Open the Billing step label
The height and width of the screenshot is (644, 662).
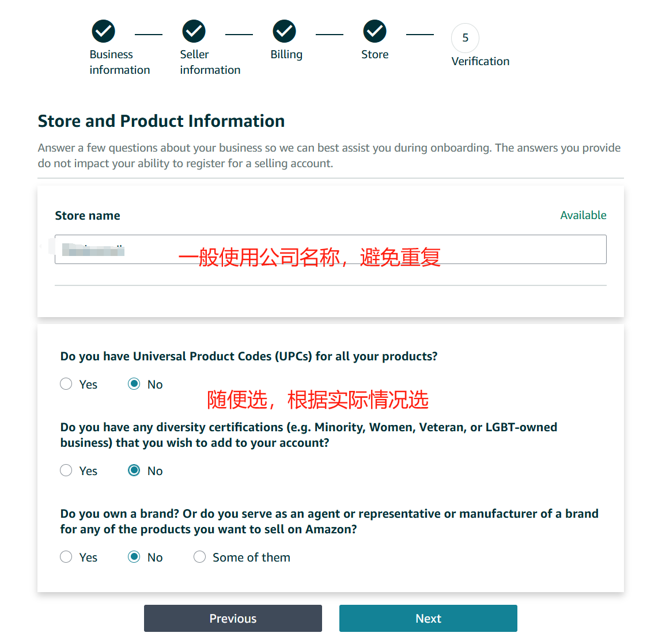click(x=286, y=55)
